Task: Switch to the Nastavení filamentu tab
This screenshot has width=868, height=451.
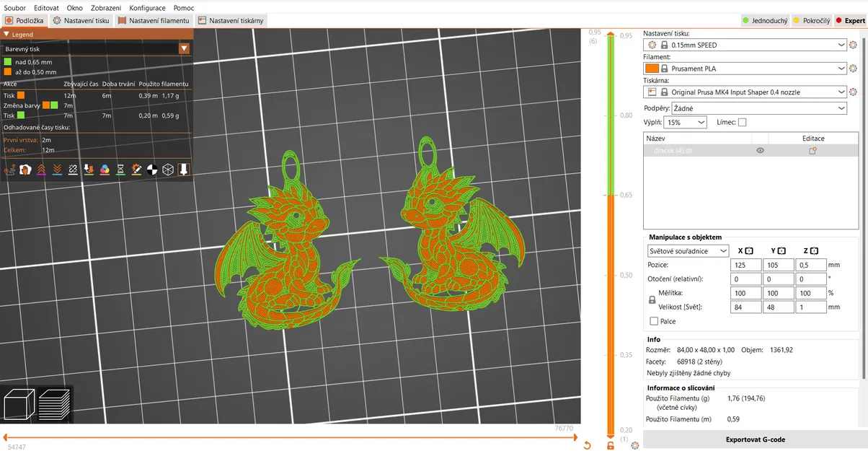Action: [x=154, y=21]
